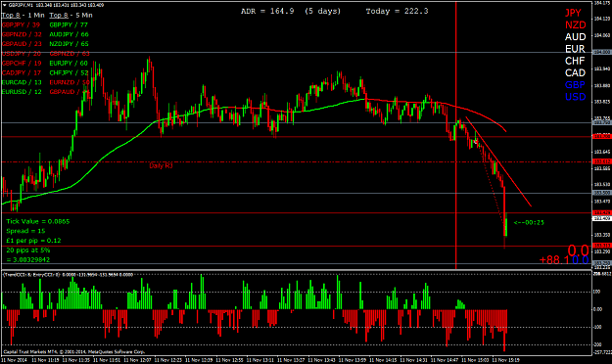Image resolution: width=612 pixels, height=364 pixels.
Task: Click the '20 pips at 5%' line
Action: coord(28,250)
